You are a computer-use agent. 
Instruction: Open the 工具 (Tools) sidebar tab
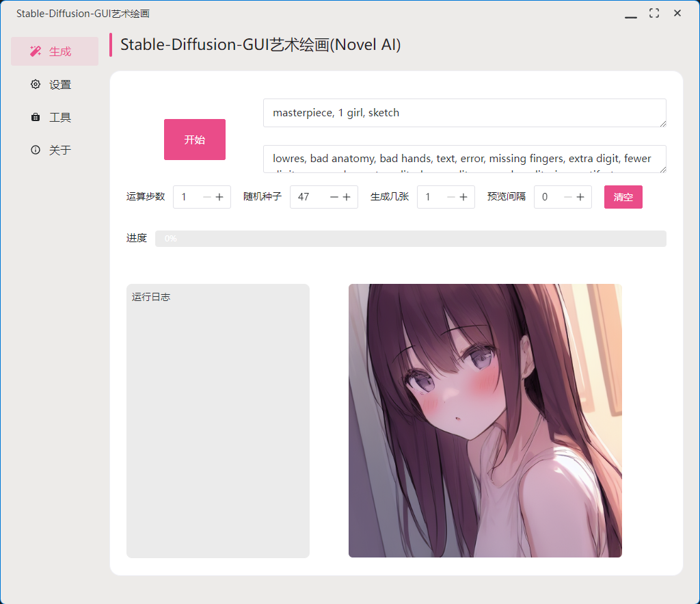55,117
